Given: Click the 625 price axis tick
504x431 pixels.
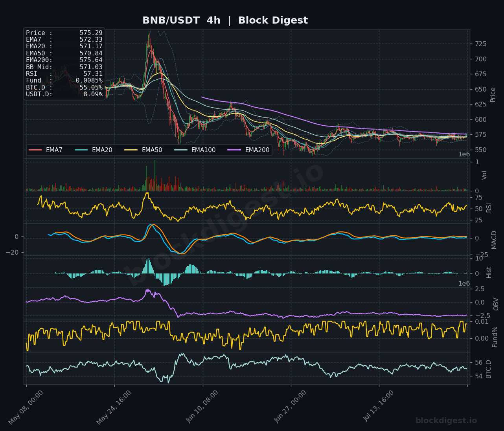Looking at the screenshot, I should point(481,105).
